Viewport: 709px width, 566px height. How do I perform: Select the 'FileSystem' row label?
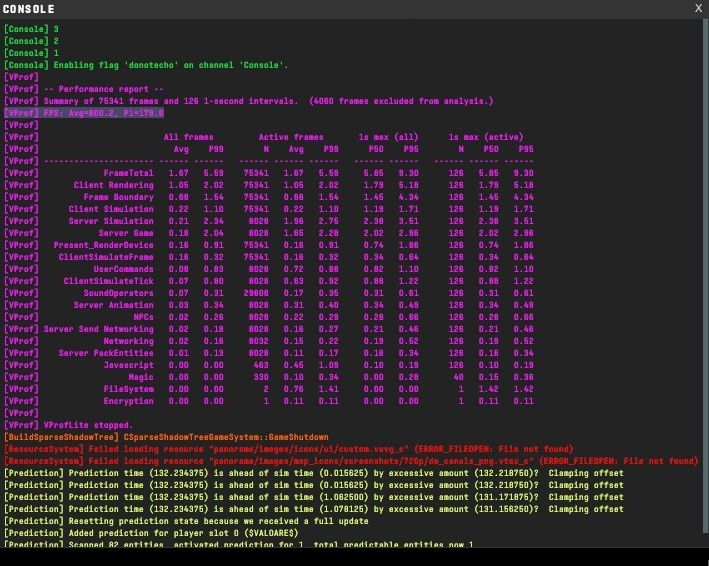(x=128, y=389)
